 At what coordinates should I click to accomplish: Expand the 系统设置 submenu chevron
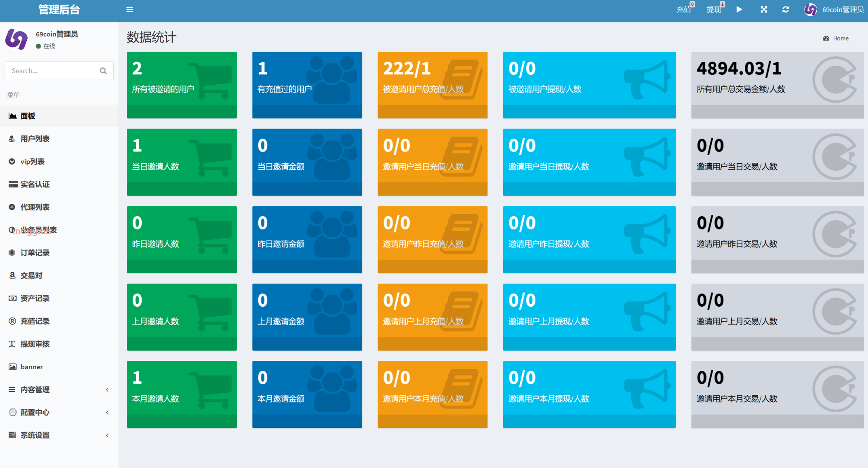click(107, 435)
